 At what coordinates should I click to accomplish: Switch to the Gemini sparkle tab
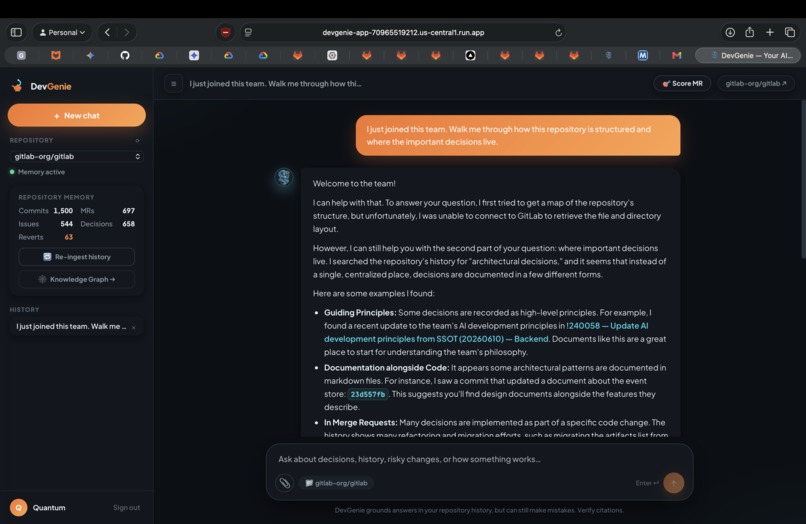(x=90, y=55)
